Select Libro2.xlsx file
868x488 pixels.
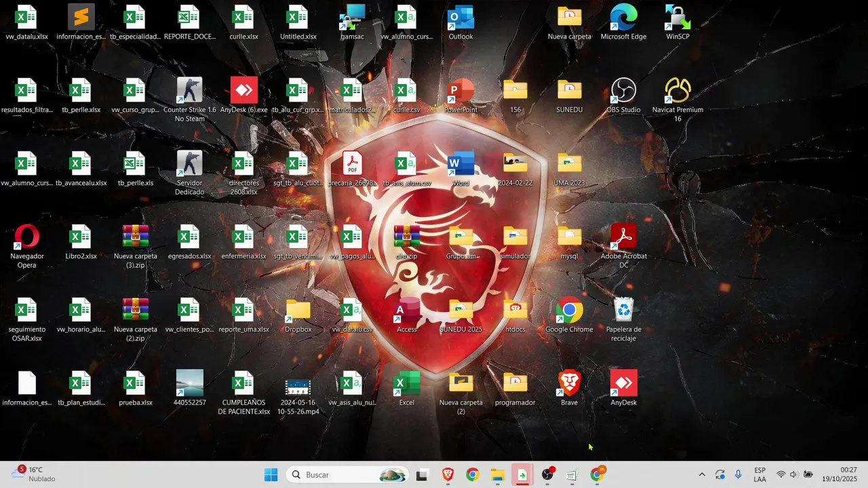coord(81,242)
